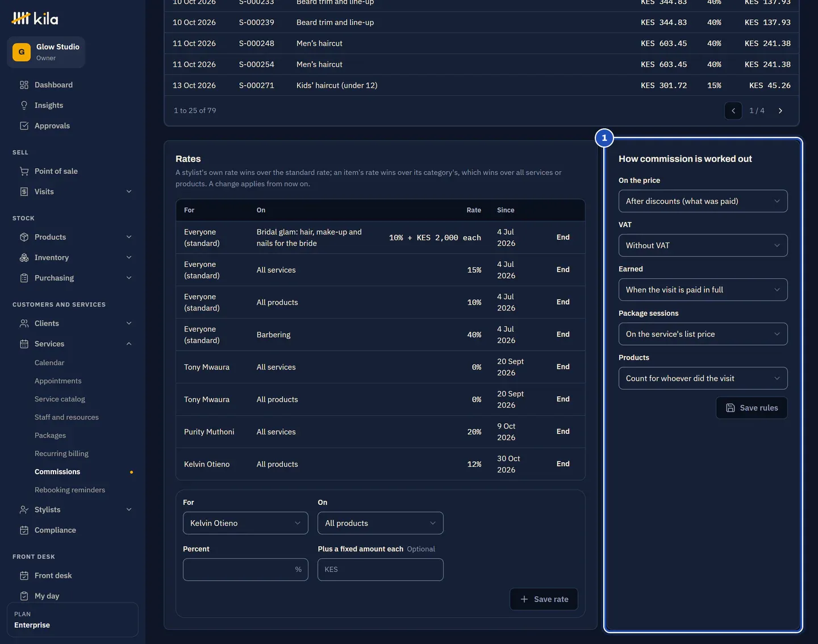Click the Products box icon
This screenshot has height=644, width=818.
click(x=24, y=237)
